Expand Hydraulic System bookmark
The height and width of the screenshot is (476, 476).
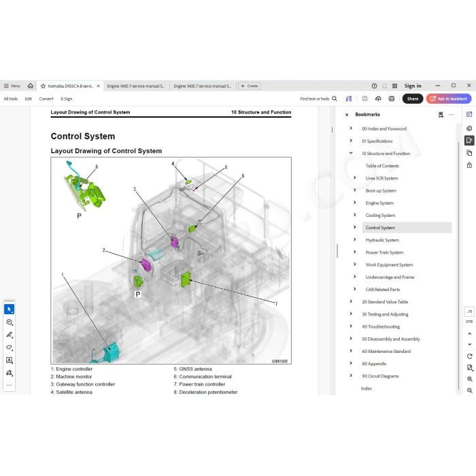354,239
